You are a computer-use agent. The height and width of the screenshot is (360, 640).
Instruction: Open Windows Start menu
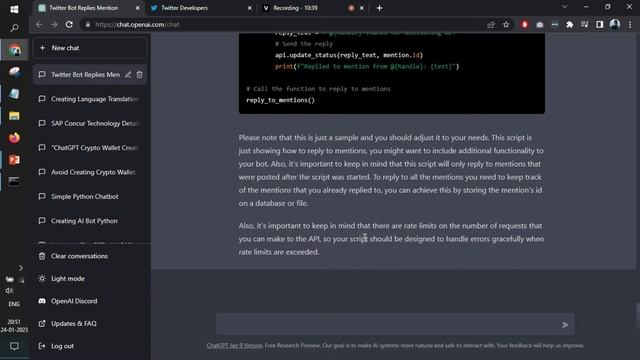(14, 8)
